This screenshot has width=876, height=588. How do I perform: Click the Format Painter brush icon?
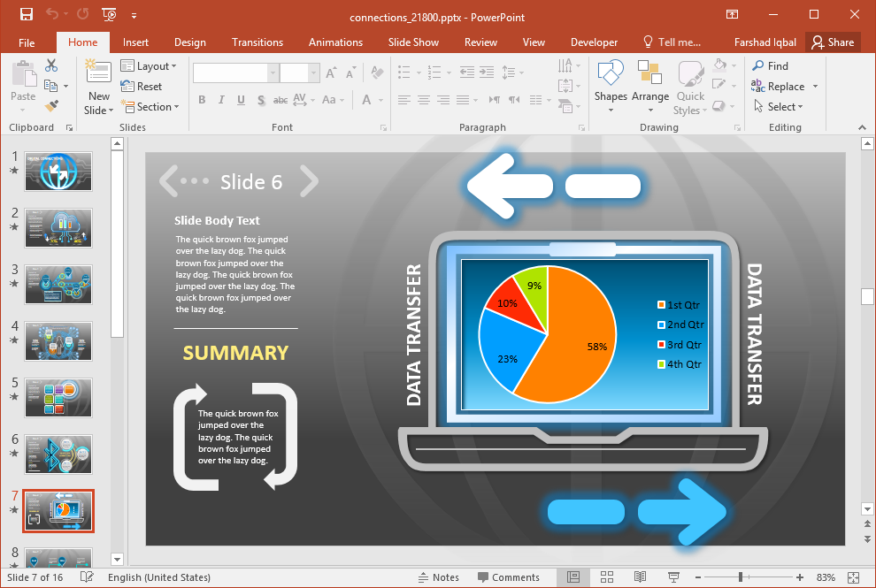coord(51,106)
